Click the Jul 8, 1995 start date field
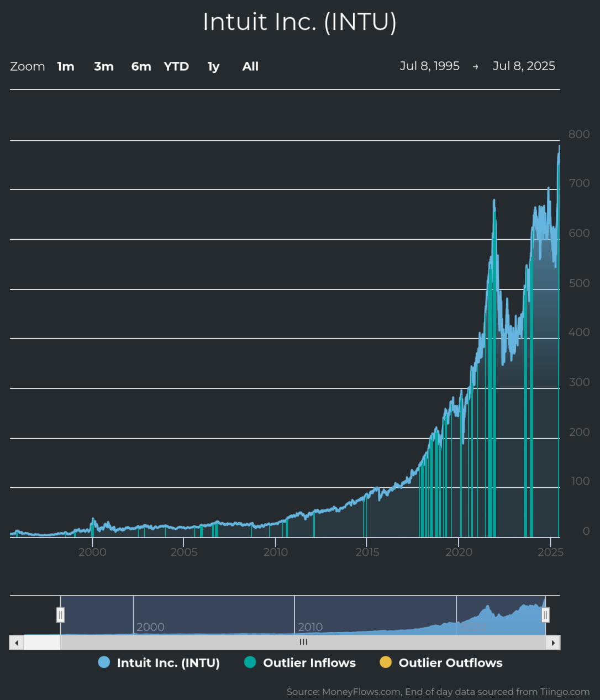Viewport: 600px width, 700px height. point(430,66)
